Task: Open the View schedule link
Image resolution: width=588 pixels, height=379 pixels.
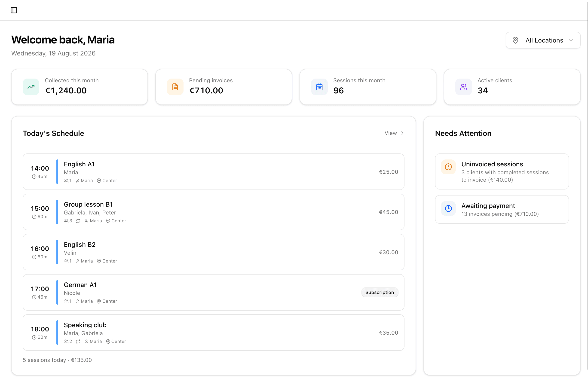Action: 394,133
